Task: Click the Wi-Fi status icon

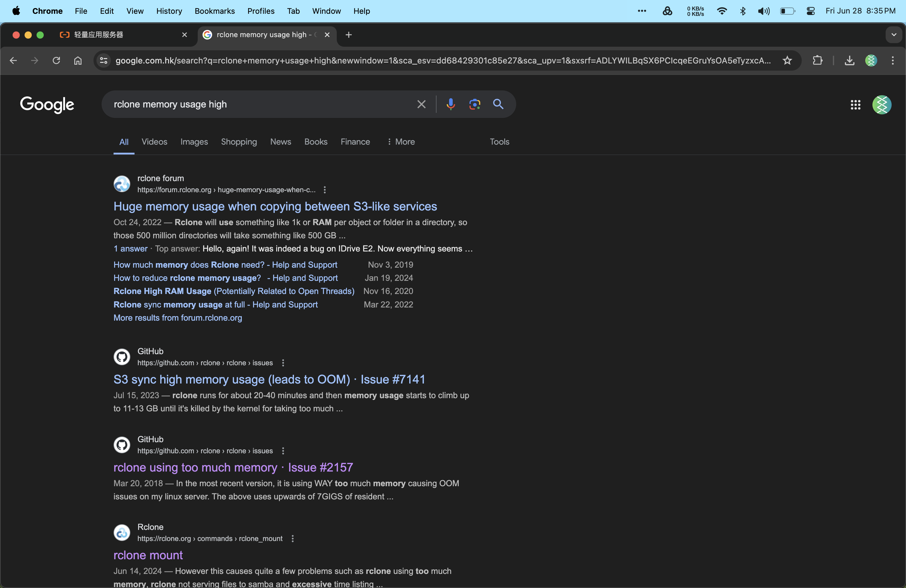Action: tap(722, 11)
